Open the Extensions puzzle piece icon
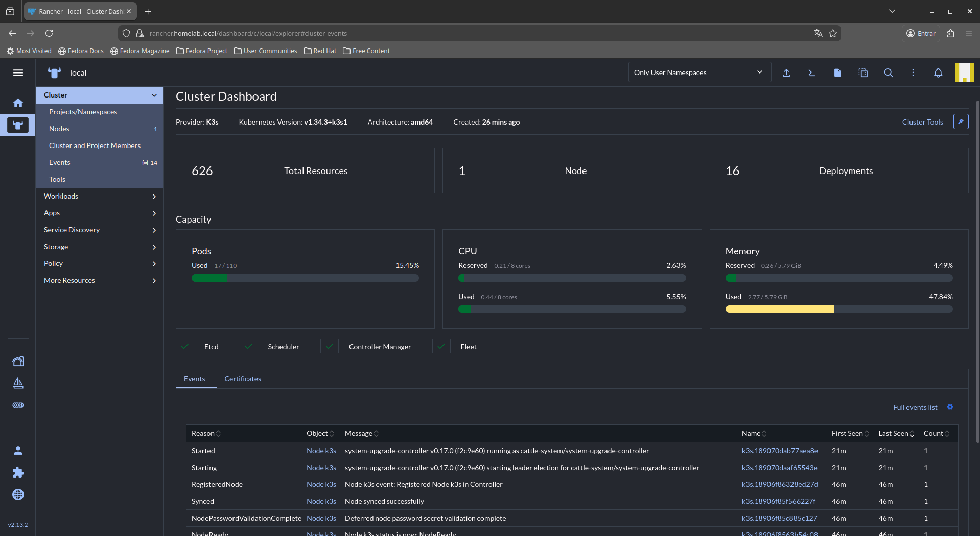980x536 pixels. (x=18, y=472)
